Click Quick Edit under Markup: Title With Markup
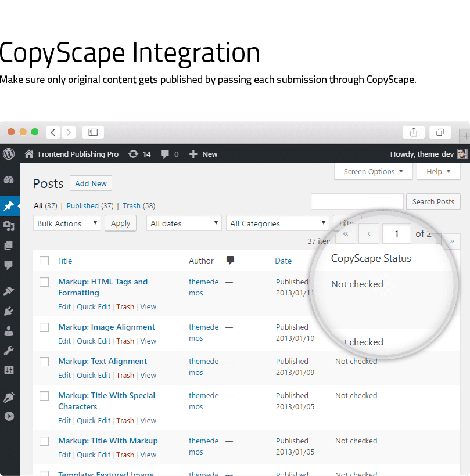Viewport: 470px width, 476px height. click(94, 455)
